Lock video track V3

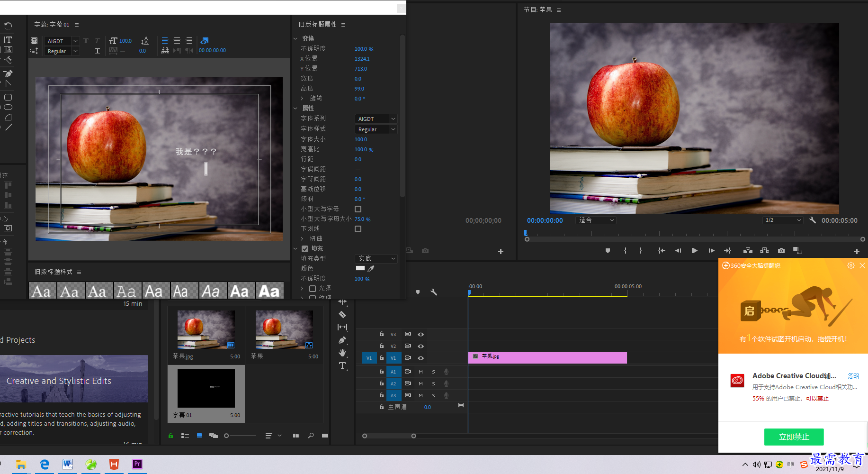pos(381,334)
